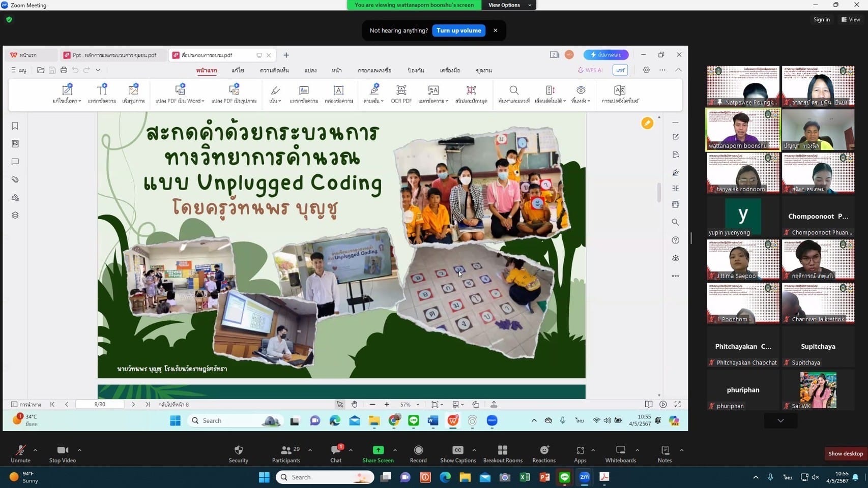Unmute the microphone in Zoom

pyautogui.click(x=20, y=450)
